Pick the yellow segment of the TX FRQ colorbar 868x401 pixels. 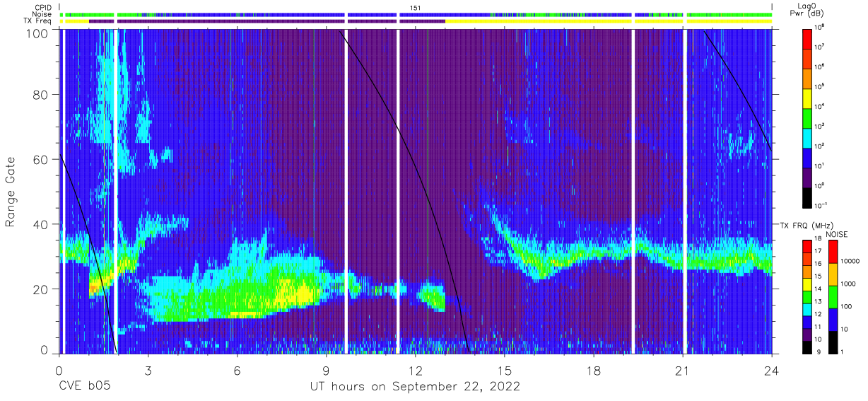tap(808, 284)
